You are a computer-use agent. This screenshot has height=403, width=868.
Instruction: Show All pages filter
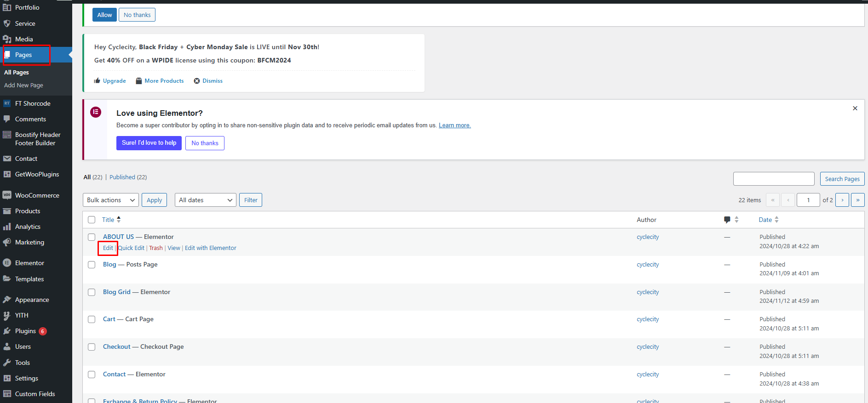pos(93,177)
